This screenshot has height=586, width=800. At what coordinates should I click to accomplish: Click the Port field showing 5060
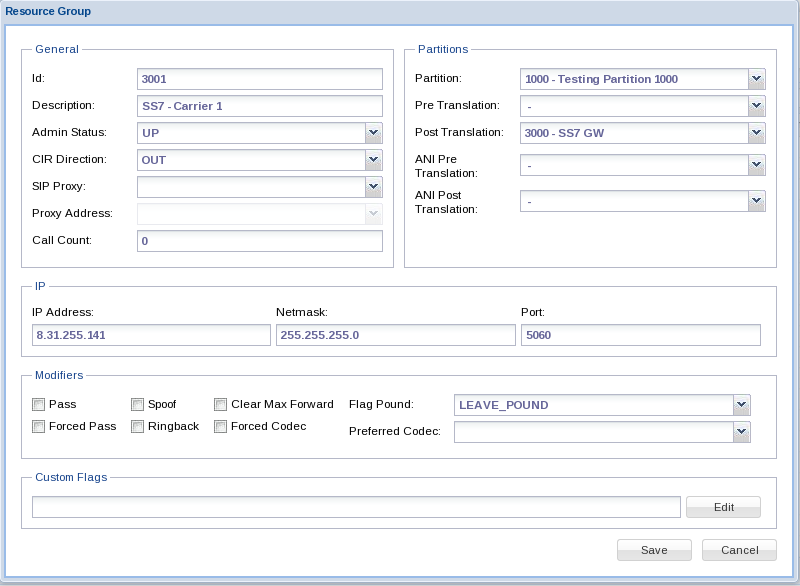641,335
